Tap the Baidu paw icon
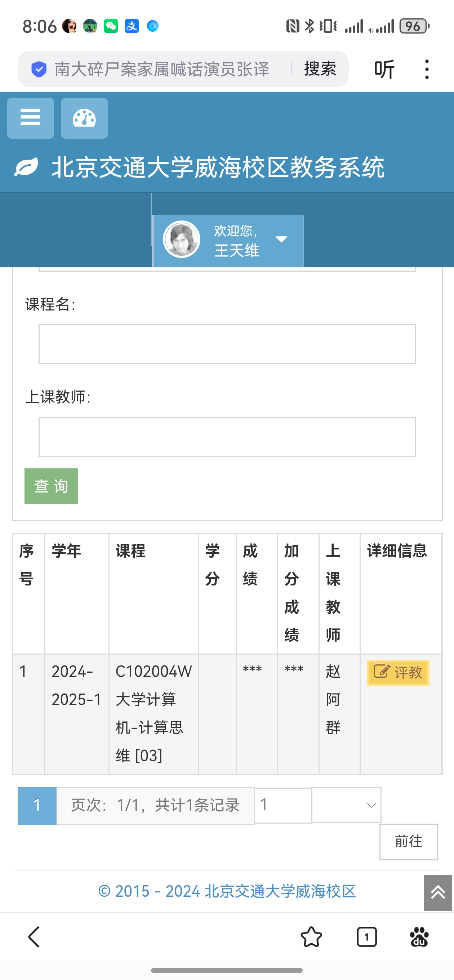454x980 pixels. pos(419,937)
